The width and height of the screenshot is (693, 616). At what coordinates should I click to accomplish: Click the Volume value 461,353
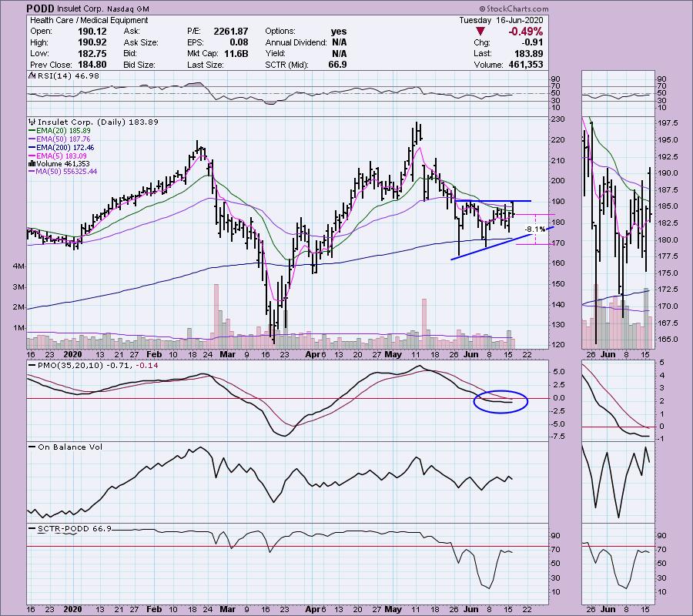coord(524,65)
